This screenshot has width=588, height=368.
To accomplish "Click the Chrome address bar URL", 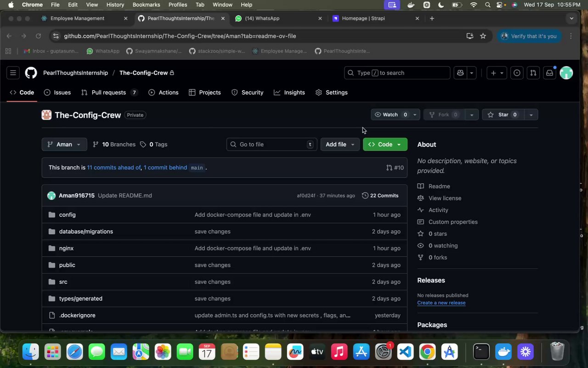I will [180, 36].
